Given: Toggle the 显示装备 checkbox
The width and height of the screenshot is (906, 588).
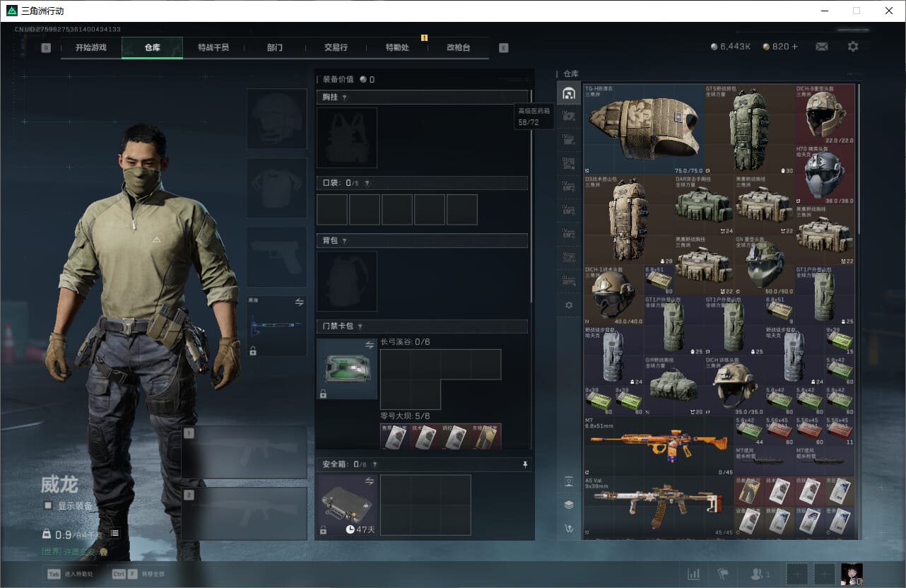Looking at the screenshot, I should click(48, 505).
